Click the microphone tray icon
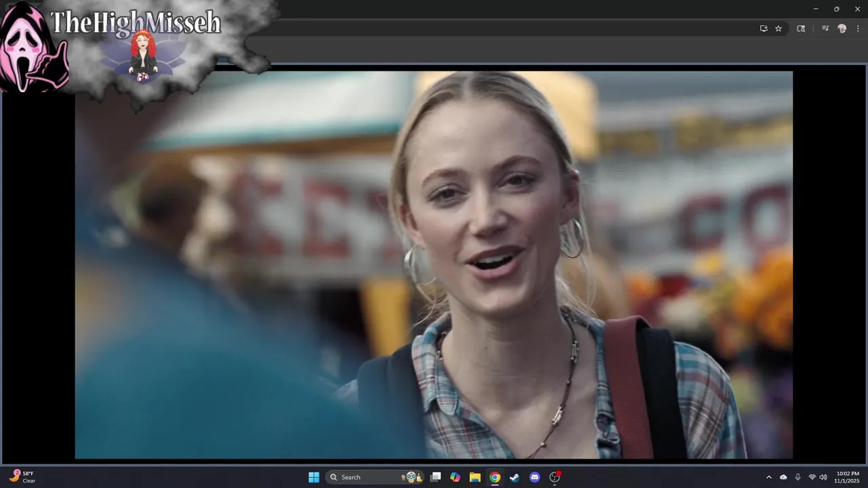The image size is (868, 488). pyautogui.click(x=797, y=477)
